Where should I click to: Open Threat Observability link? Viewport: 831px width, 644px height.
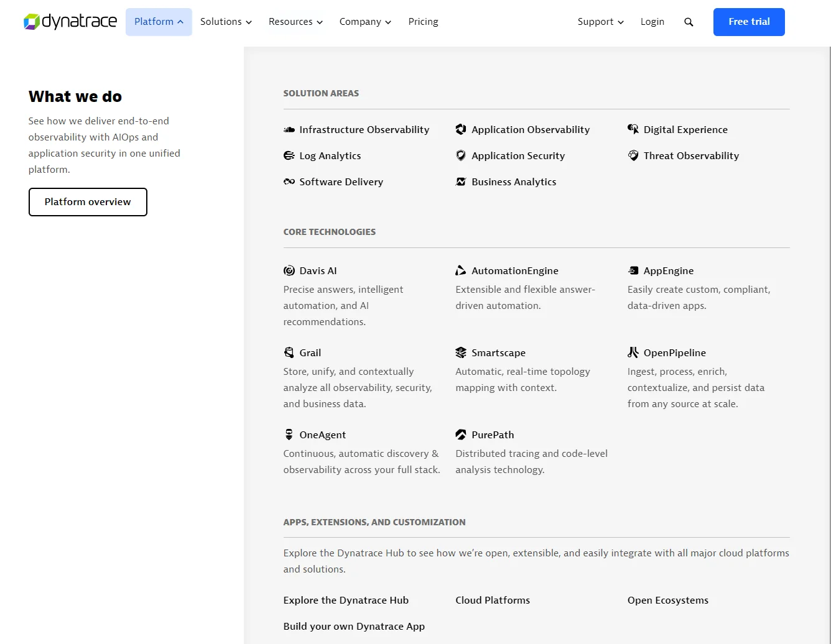point(691,155)
